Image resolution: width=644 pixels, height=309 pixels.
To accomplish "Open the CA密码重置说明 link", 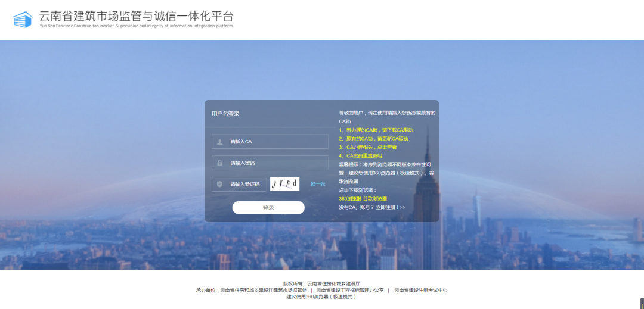I will pos(361,156).
